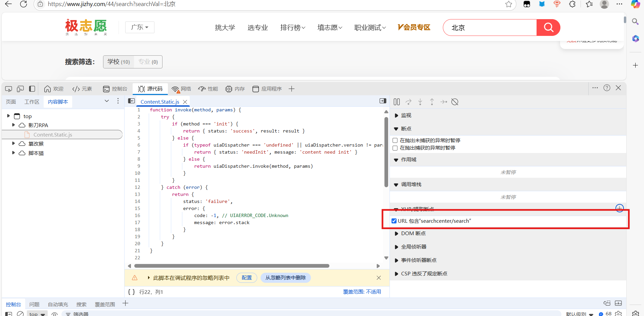Toggle debugger sidebar icon above code
Image resolution: width=644 pixels, height=316 pixels.
point(383,101)
